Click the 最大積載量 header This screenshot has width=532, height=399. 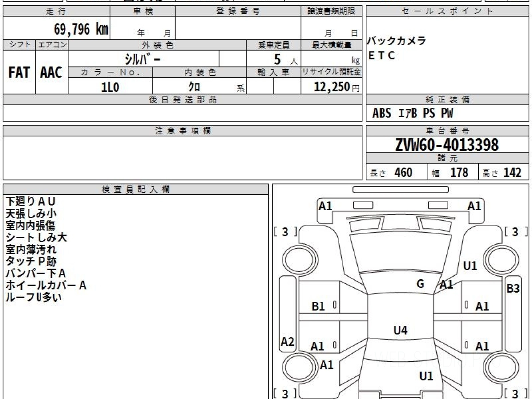[x=332, y=45]
